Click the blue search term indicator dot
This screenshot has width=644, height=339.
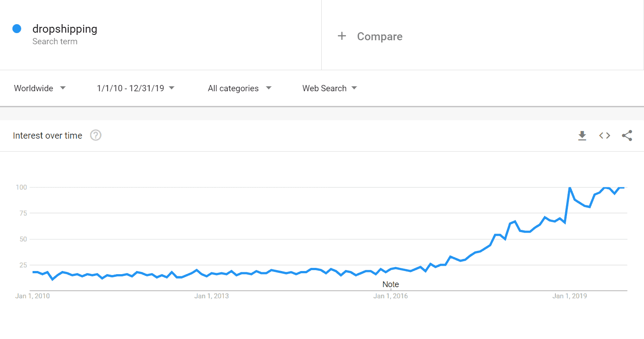[x=17, y=28]
